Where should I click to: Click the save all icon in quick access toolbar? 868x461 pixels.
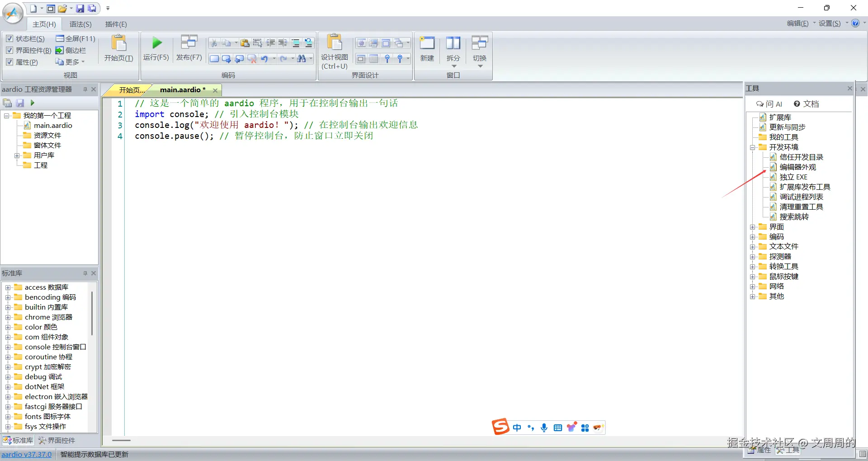click(x=92, y=9)
